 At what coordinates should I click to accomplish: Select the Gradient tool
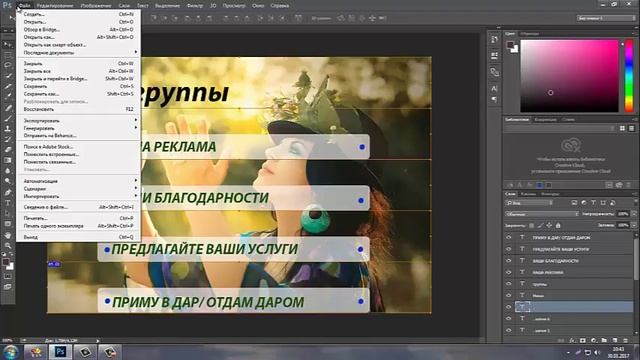(x=7, y=160)
